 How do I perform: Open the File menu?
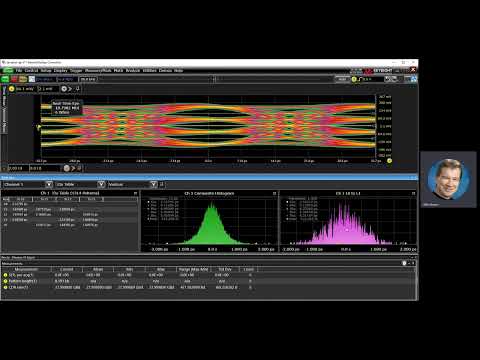tap(19, 71)
